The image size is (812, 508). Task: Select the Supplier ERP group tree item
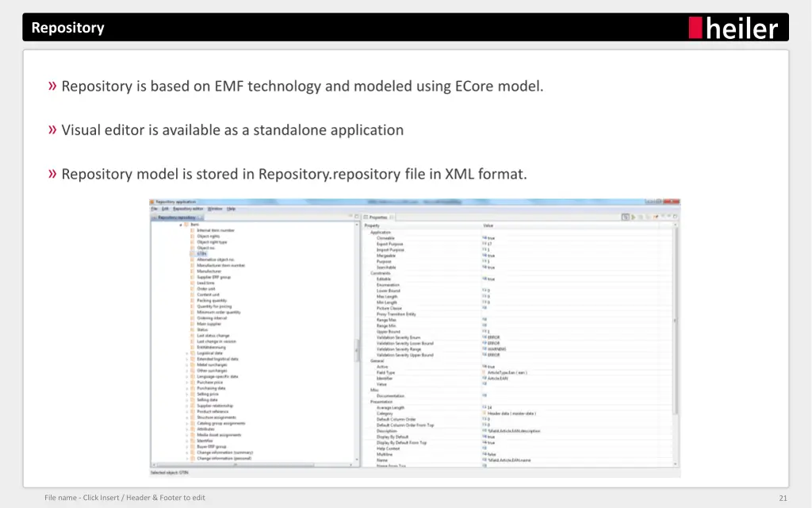pos(214,277)
